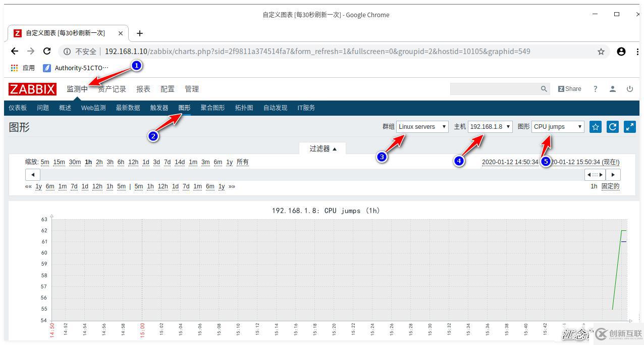Focus the Zabbix search input field
The width and height of the screenshot is (644, 345).
pos(496,89)
